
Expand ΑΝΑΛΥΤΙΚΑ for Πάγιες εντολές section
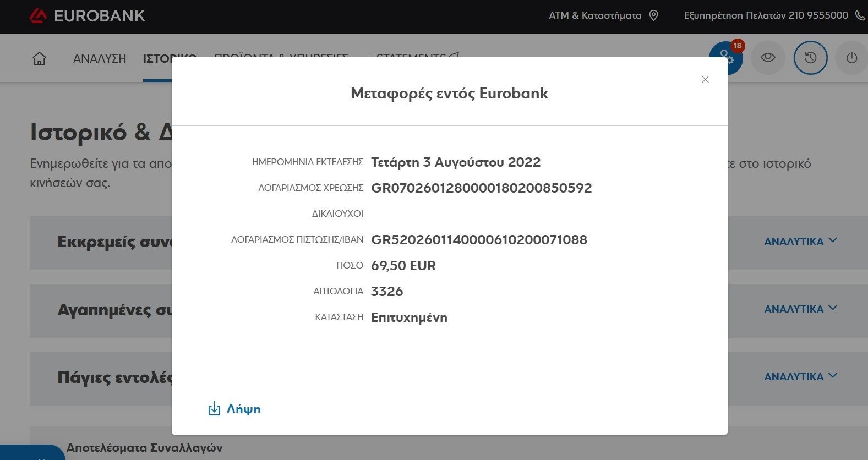coord(800,376)
